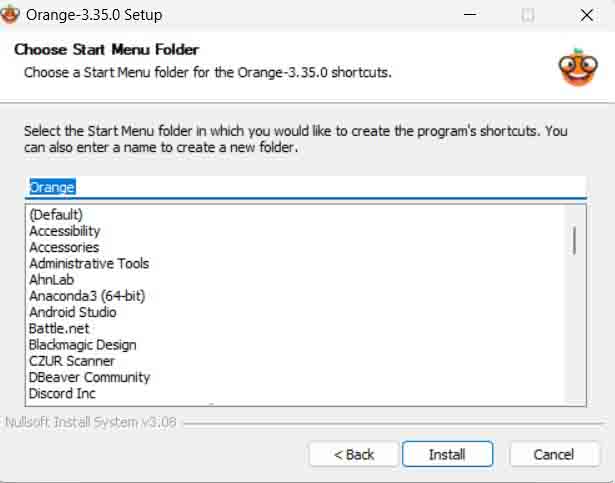Minimize the Orange setup window

click(x=470, y=15)
